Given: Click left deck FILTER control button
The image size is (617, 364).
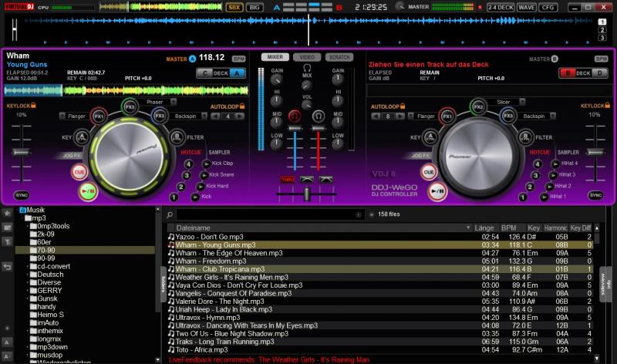Looking at the screenshot, I should pos(177,137).
